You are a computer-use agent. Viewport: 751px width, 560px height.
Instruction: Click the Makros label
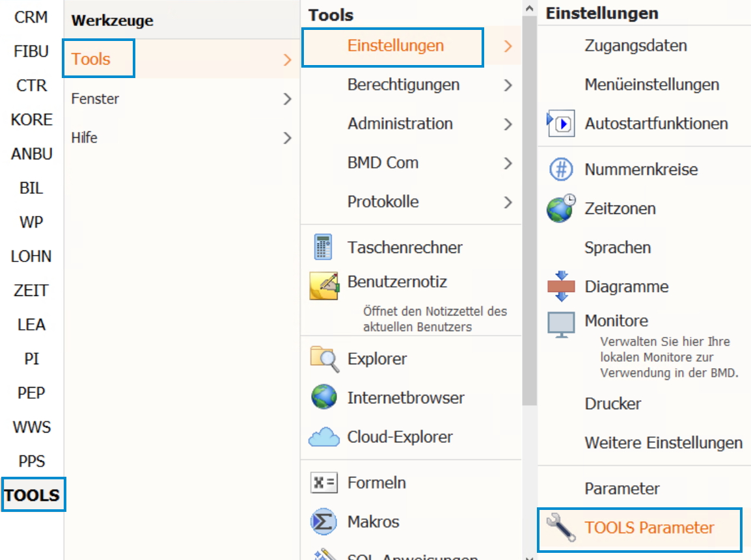[373, 522]
